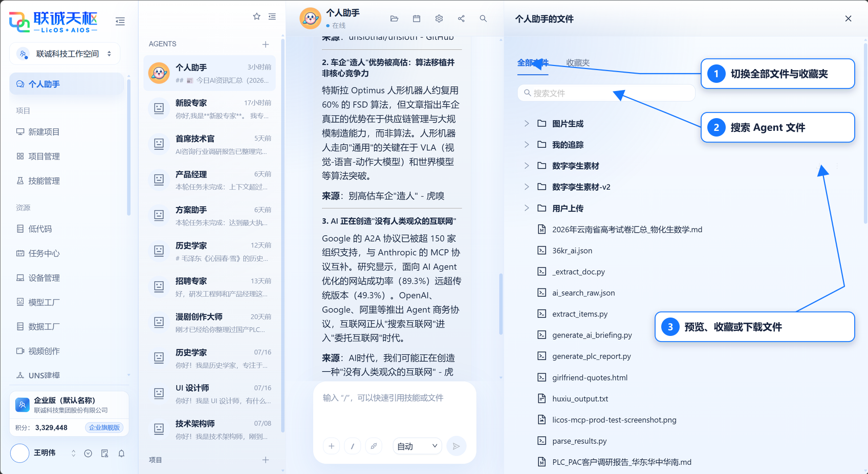Click the slash skill shortcut button

click(x=353, y=446)
